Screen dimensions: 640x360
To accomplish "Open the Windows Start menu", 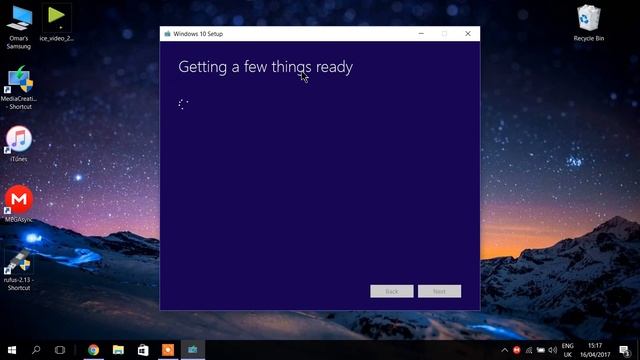I will click(x=12, y=350).
